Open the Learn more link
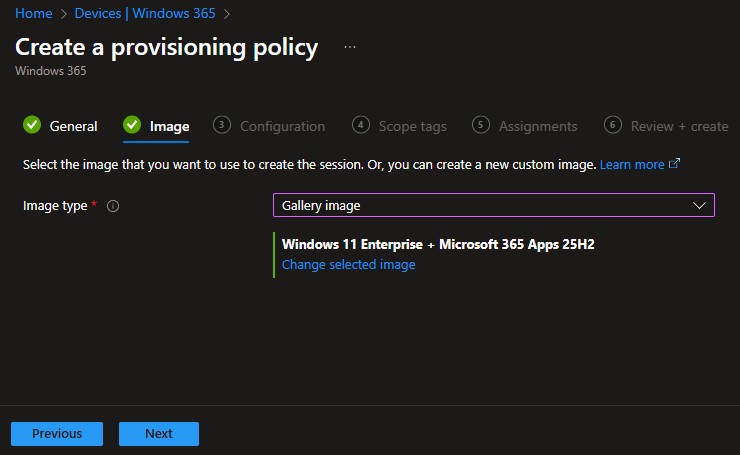 (631, 164)
